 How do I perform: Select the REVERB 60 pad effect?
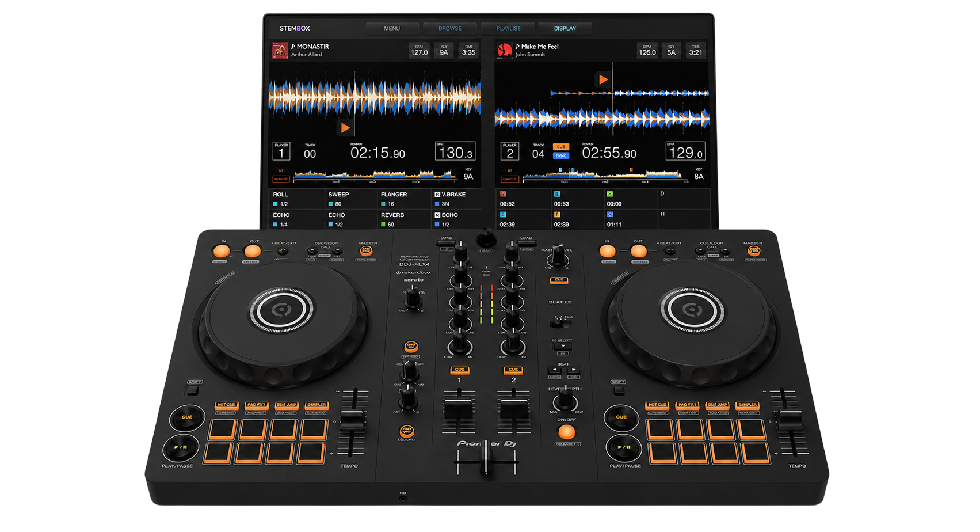405,220
